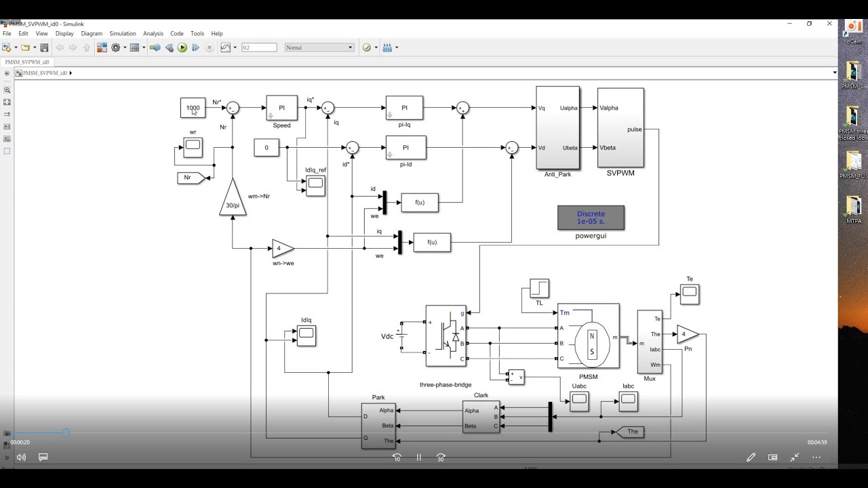Image resolution: width=868 pixels, height=488 pixels.
Task: Click the Update Diagram icon
Action: click(155, 47)
